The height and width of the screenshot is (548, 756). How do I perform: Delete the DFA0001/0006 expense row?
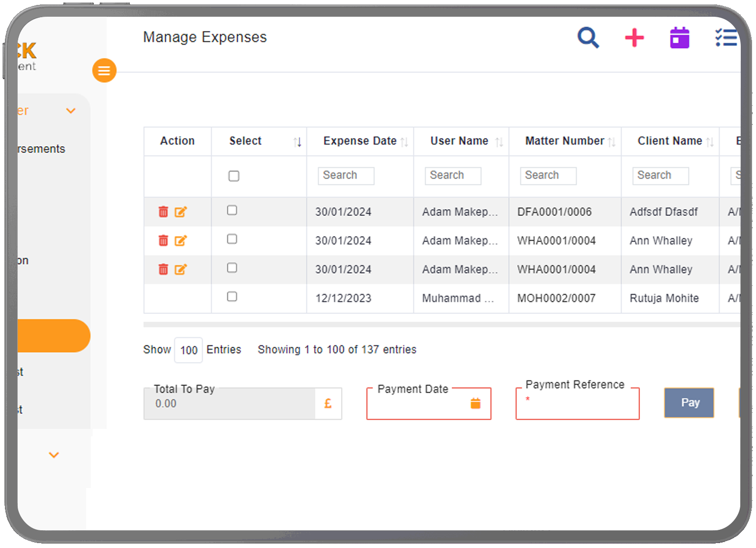click(x=163, y=212)
